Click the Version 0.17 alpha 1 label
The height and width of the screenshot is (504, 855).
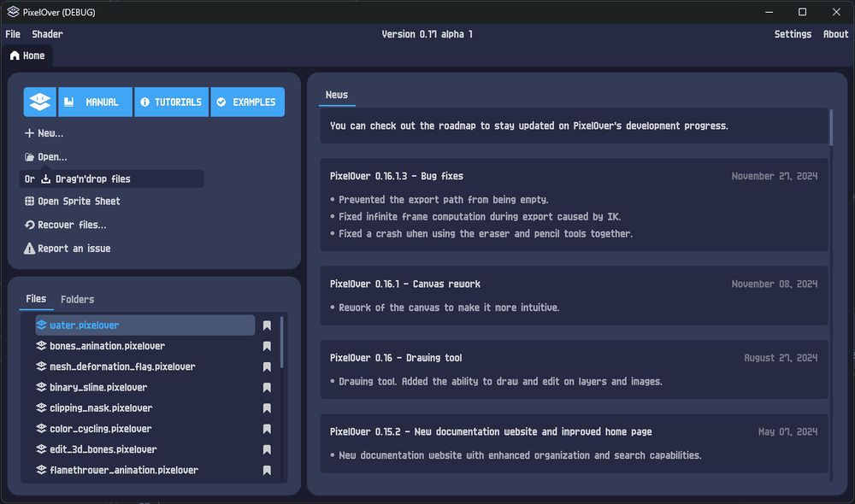click(427, 34)
